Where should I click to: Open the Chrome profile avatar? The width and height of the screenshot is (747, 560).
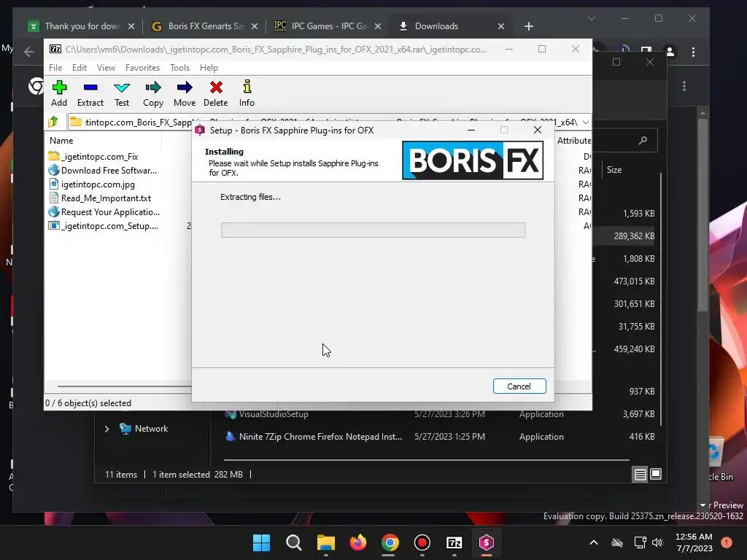click(670, 52)
